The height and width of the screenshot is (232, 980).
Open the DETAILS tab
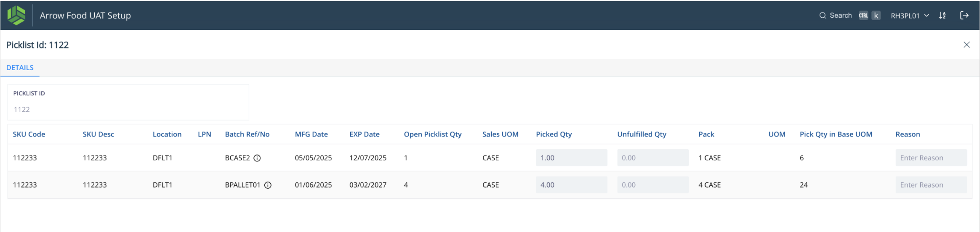pos(20,68)
